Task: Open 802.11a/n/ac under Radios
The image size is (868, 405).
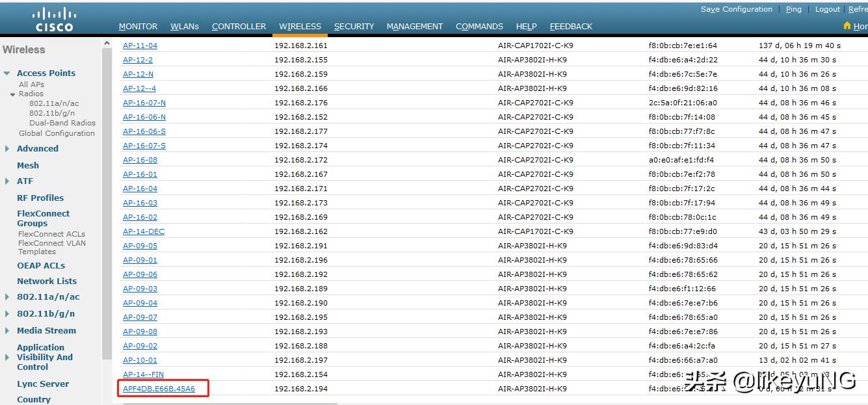Action: [54, 103]
